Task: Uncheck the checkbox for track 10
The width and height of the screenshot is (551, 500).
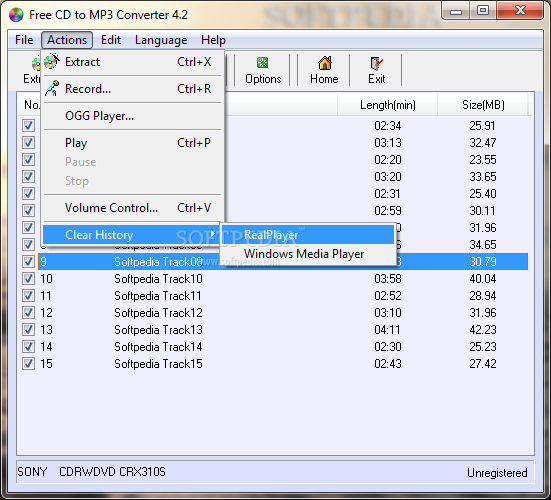Action: click(x=28, y=279)
